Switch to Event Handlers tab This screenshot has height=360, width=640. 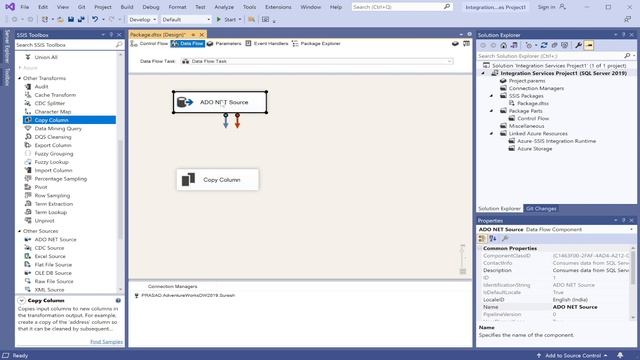point(267,43)
